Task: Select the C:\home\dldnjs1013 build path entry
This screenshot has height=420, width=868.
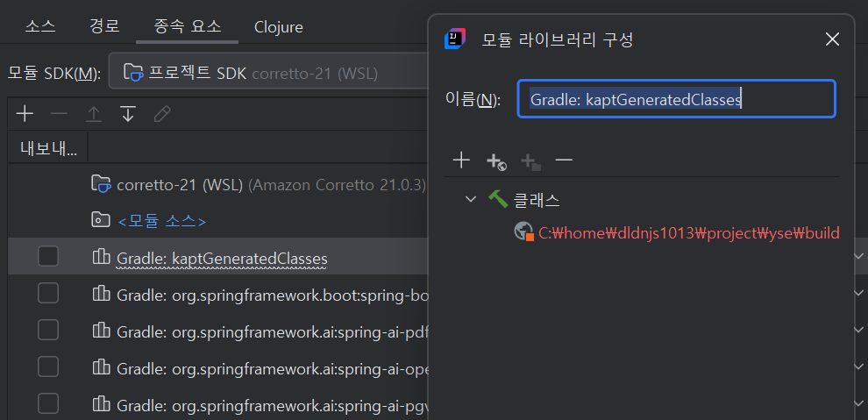Action: tap(688, 233)
